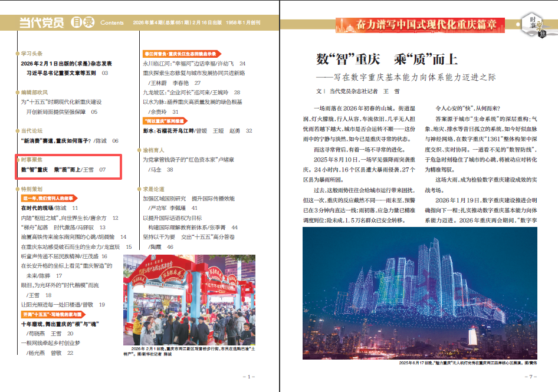558x392 pixels.
Task: Click the 重庆长江生态回馈启示录 column banner
Action: 183,53
